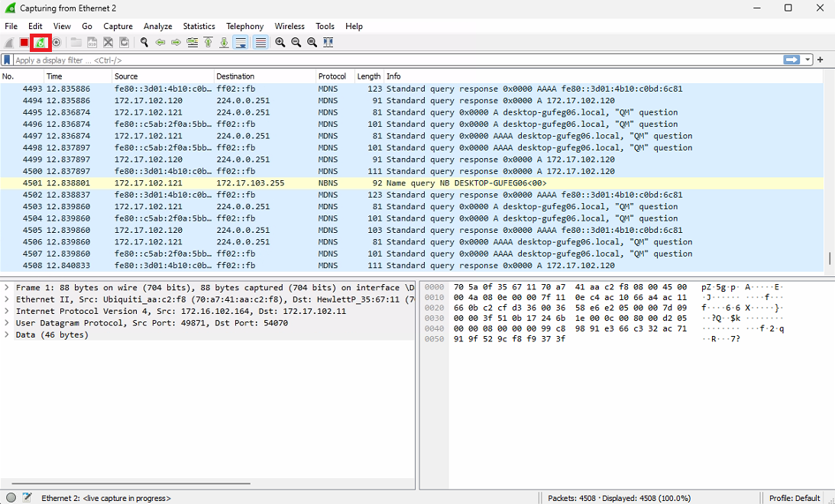Toggle auto-scroll during live capture

click(241, 43)
